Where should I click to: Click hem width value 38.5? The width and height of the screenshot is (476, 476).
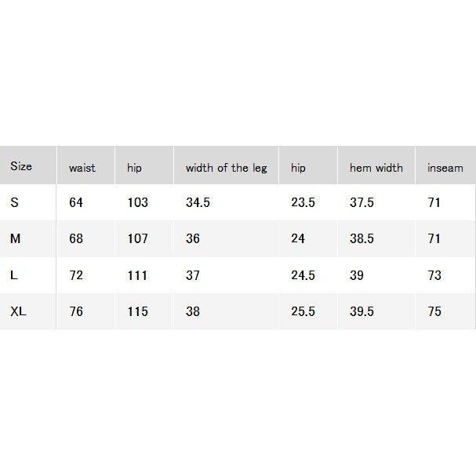click(x=362, y=238)
